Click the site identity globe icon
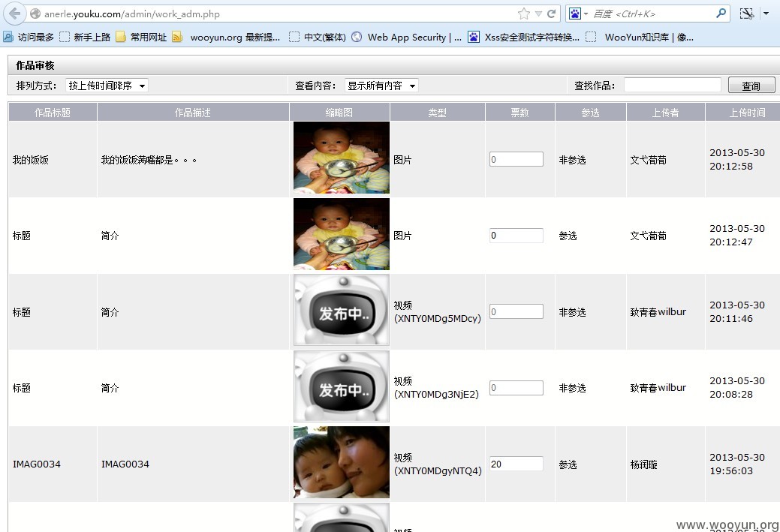This screenshot has height=532, width=780. click(x=35, y=14)
